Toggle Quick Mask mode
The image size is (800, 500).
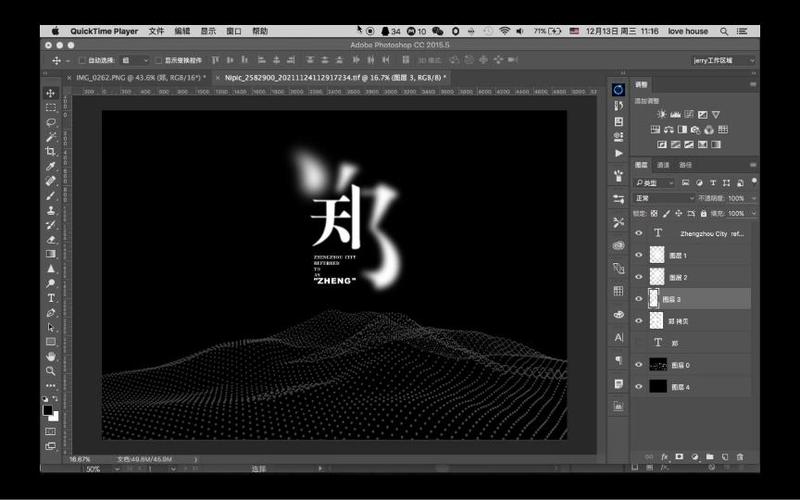point(51,432)
